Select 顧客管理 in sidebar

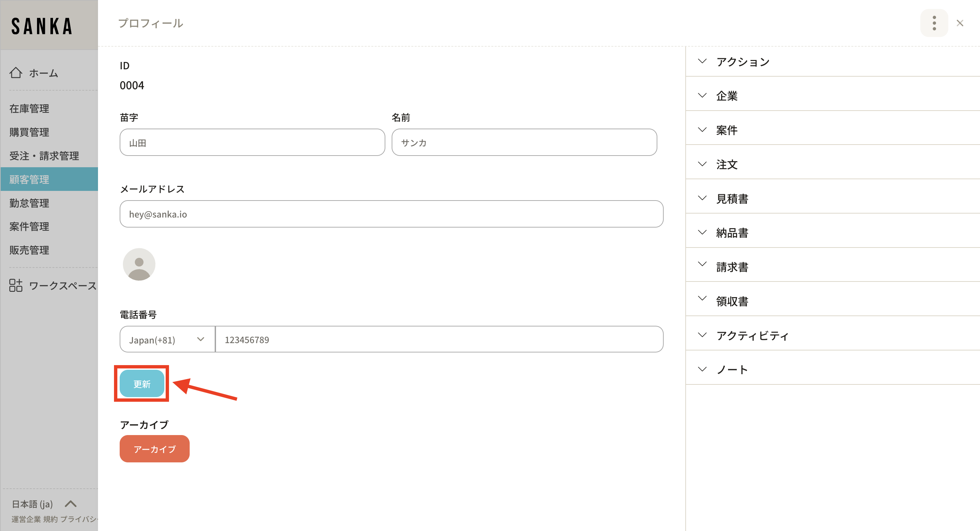pyautogui.click(x=29, y=180)
